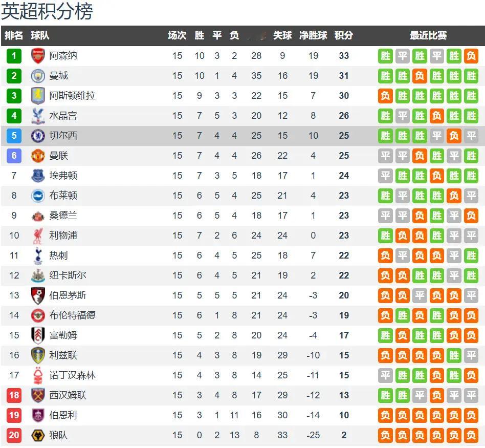The image size is (485, 448).
Task: Click the Liverpool club crest icon
Action: 38,236
